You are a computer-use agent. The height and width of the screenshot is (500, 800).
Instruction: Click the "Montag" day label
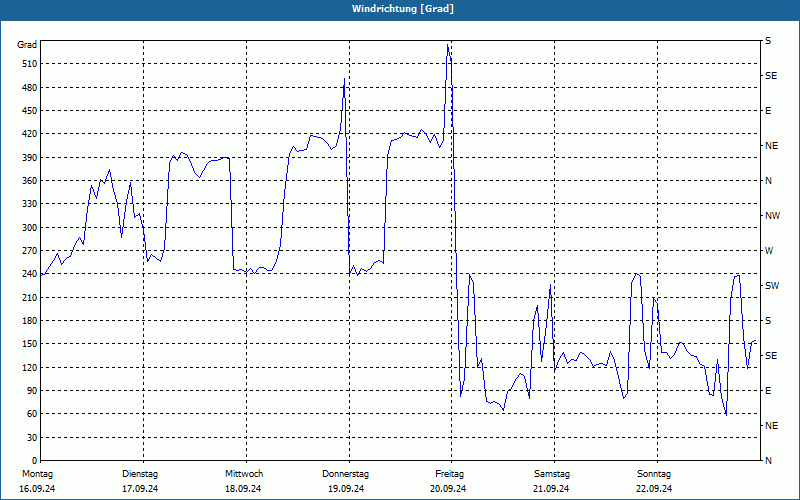point(37,474)
